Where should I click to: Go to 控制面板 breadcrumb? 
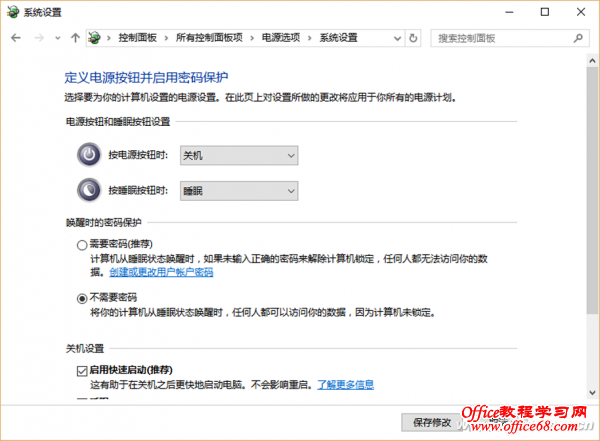click(x=138, y=38)
